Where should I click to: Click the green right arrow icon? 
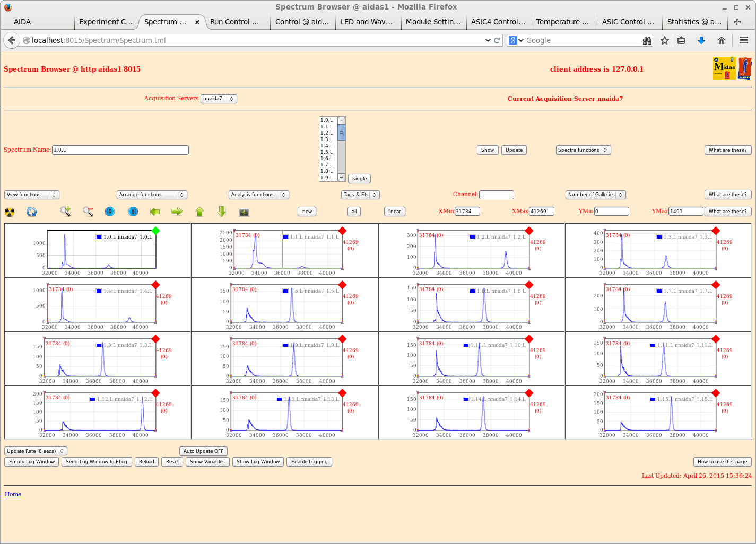tap(177, 212)
